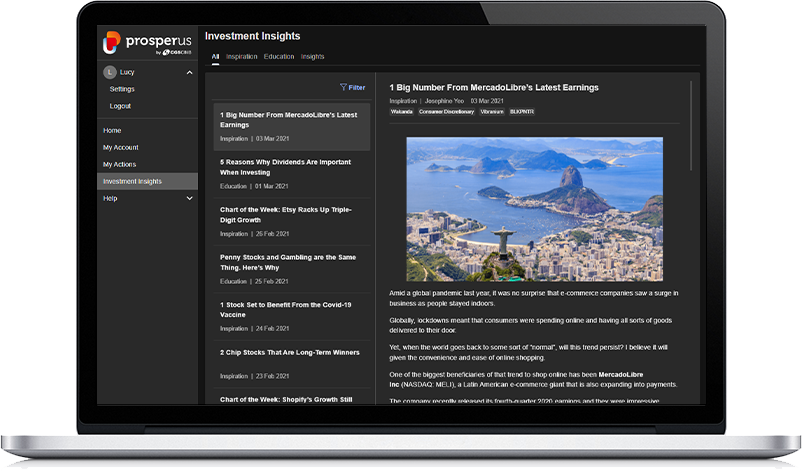
Task: Click the Lucy user avatar icon
Action: (109, 72)
